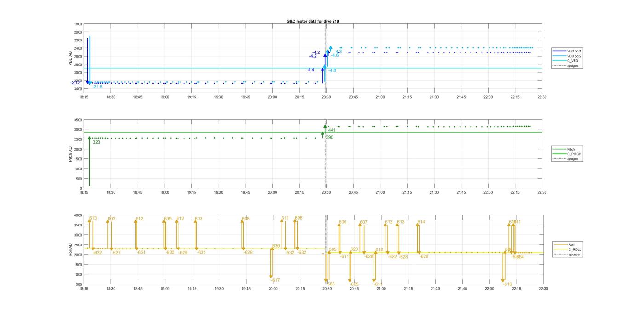The width and height of the screenshot is (644, 319).
Task: Click the "630" roll data label
Action: 276,246
